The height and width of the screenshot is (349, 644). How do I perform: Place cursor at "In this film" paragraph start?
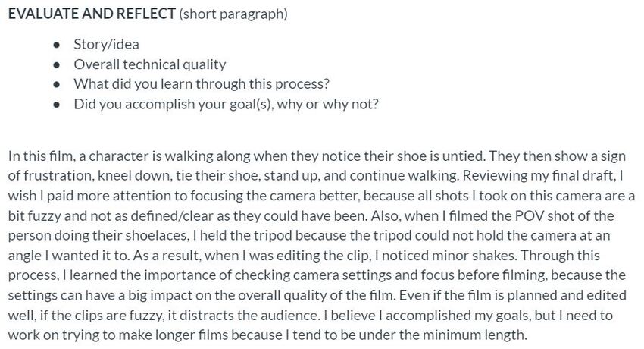[x=8, y=156]
